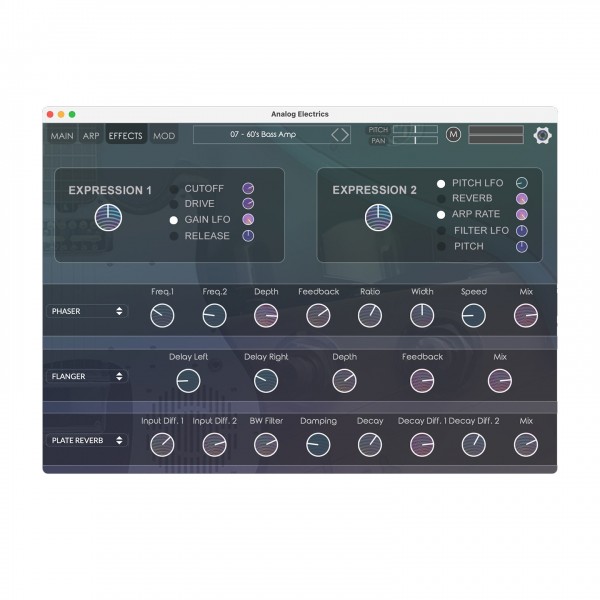Click the Phaser Depth knob
Viewport: 600px width, 600px height.
point(266,316)
